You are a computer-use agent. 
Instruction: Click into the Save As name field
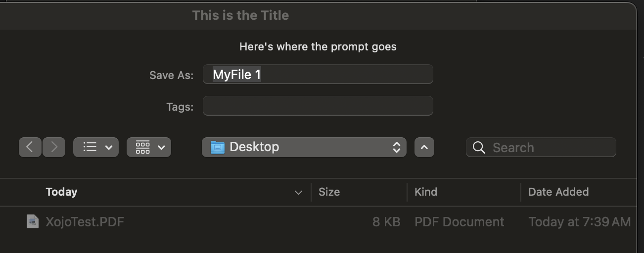(x=318, y=75)
